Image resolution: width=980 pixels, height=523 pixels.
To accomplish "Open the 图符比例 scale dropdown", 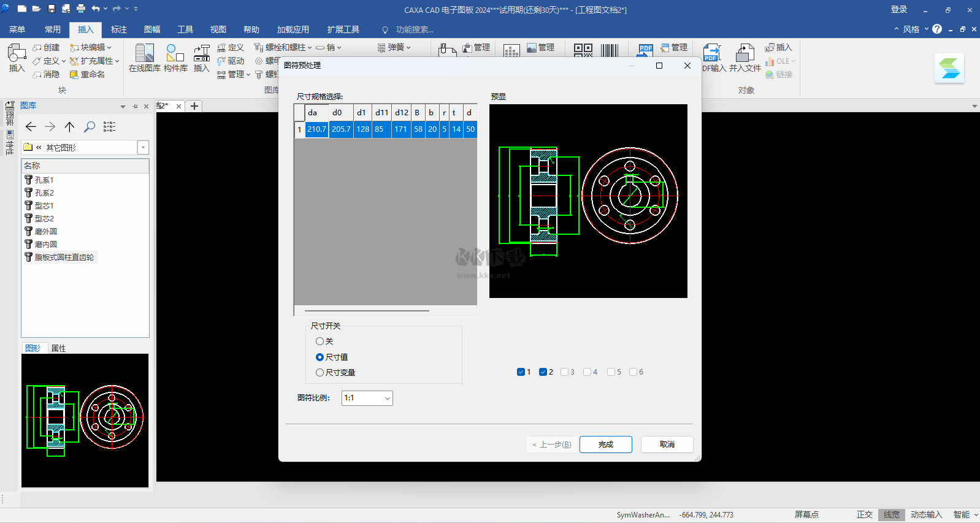I will [367, 399].
